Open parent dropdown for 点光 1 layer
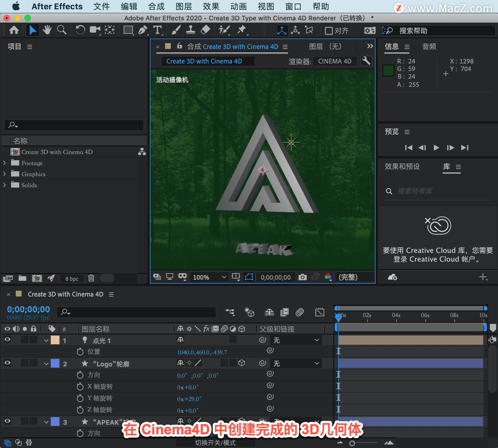The height and width of the screenshot is (448, 498). coord(296,340)
